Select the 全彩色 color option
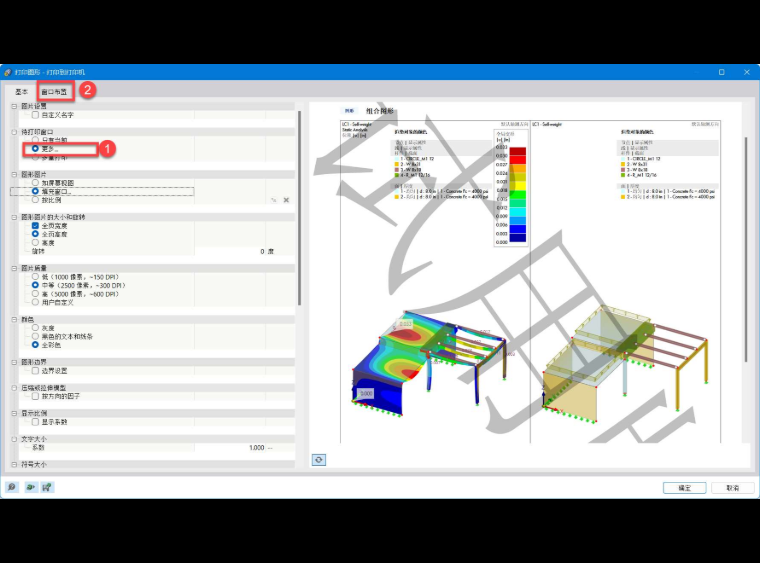760x563 pixels. click(x=35, y=345)
